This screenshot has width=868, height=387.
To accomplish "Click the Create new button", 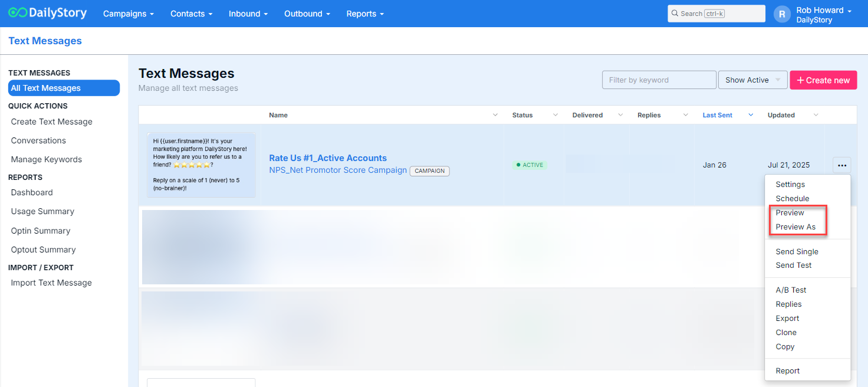I will [x=823, y=80].
